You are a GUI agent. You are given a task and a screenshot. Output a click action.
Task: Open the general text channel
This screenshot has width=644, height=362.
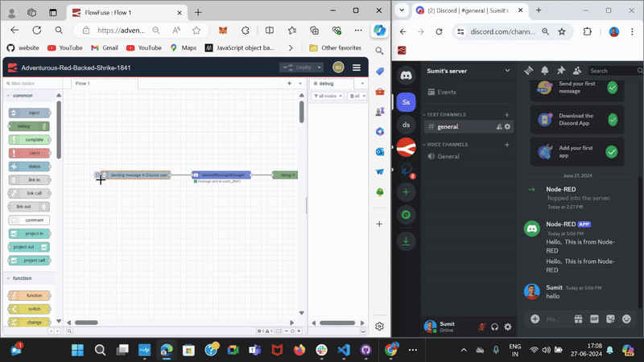pos(469,127)
